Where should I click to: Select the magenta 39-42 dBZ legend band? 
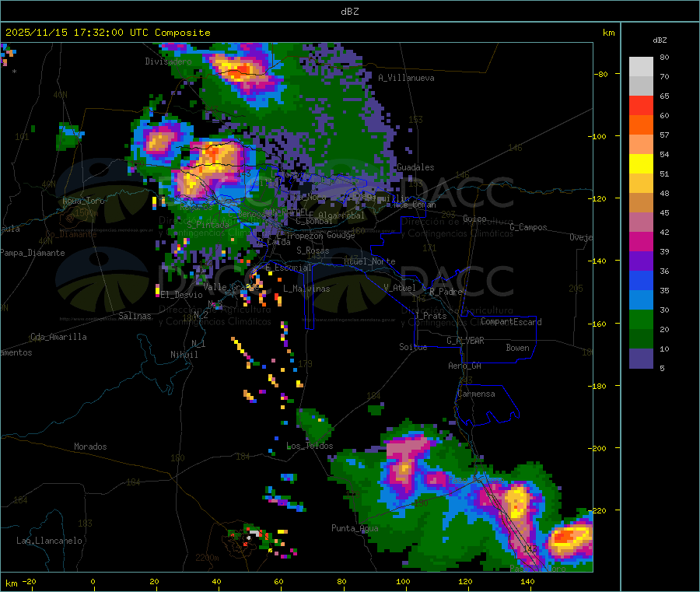[641, 241]
